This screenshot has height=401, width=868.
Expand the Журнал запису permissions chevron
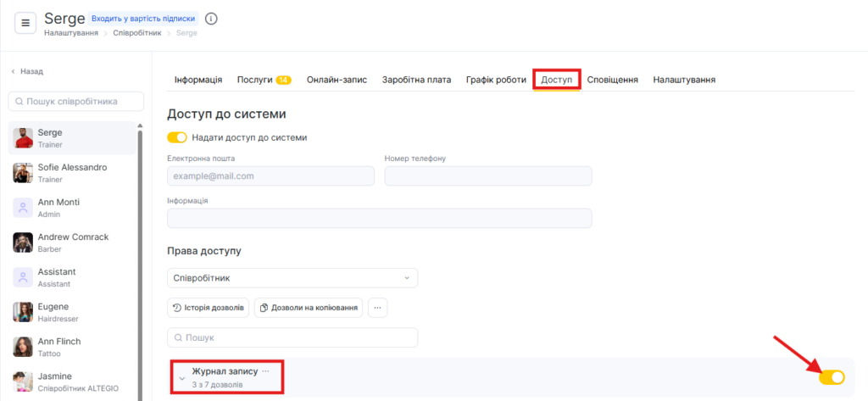pos(182,378)
